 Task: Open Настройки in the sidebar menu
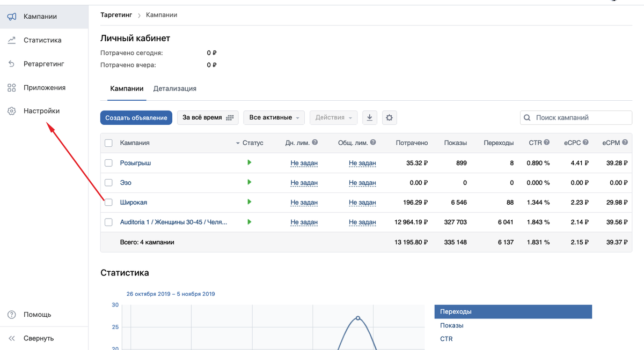[x=44, y=111]
